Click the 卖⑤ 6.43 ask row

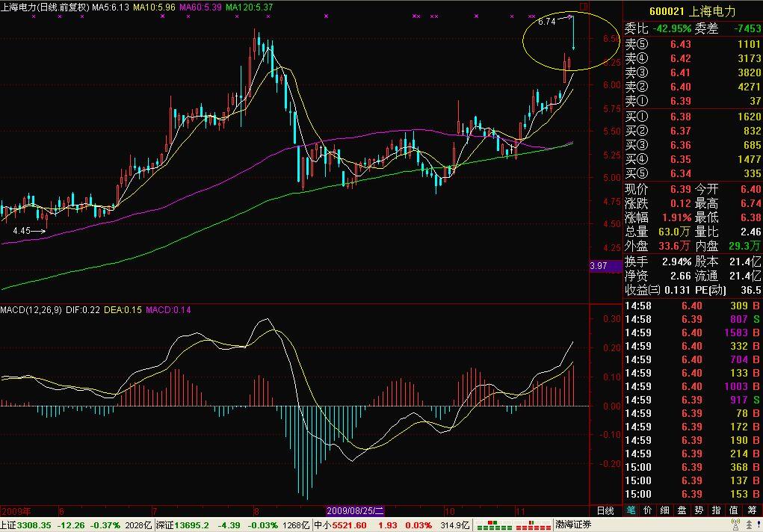[x=693, y=44]
